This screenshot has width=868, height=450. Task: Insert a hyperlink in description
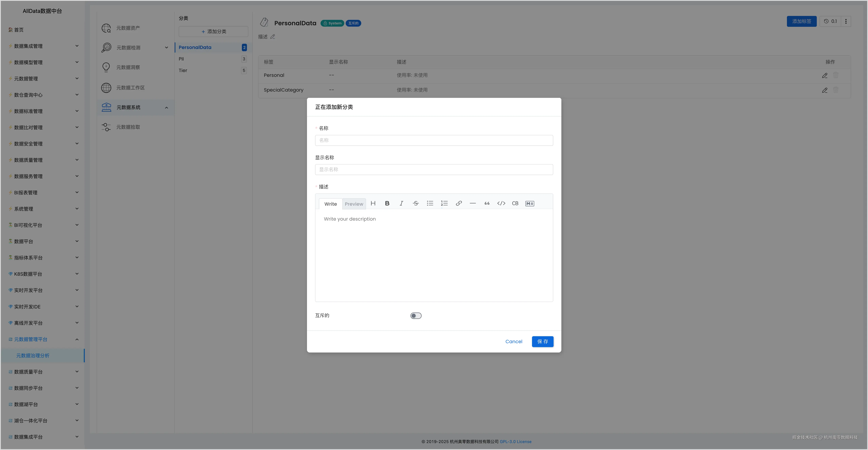tap(459, 203)
